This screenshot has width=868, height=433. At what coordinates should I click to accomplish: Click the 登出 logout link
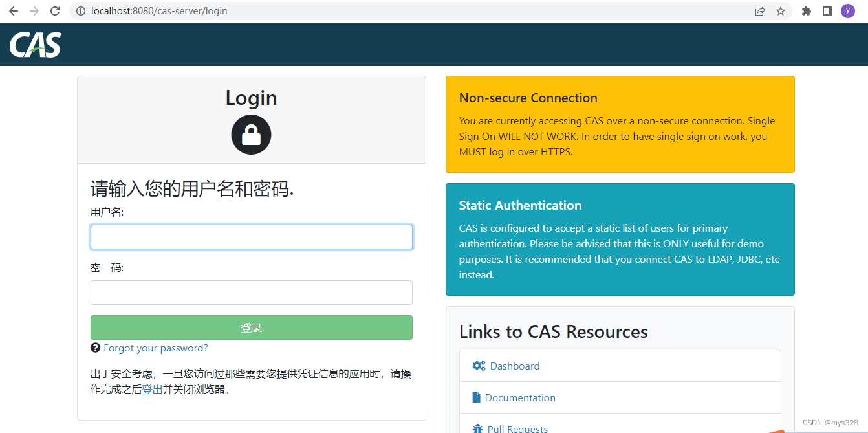tap(152, 390)
